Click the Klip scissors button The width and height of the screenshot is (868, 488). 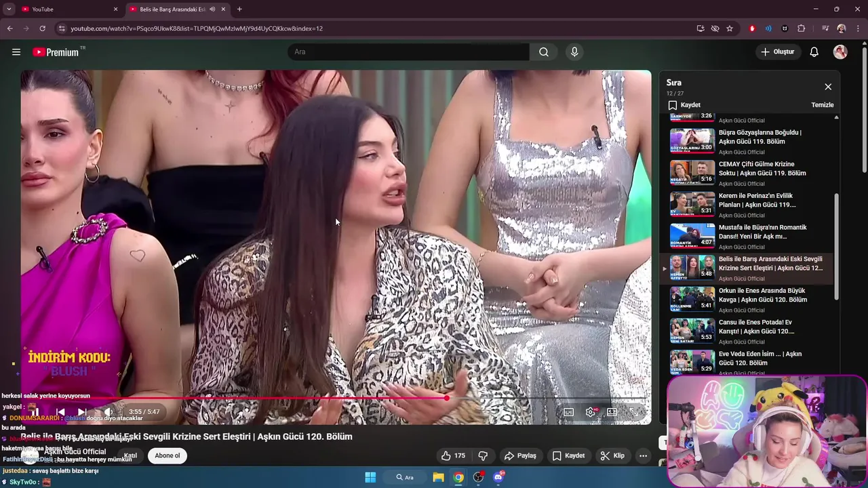click(x=612, y=455)
